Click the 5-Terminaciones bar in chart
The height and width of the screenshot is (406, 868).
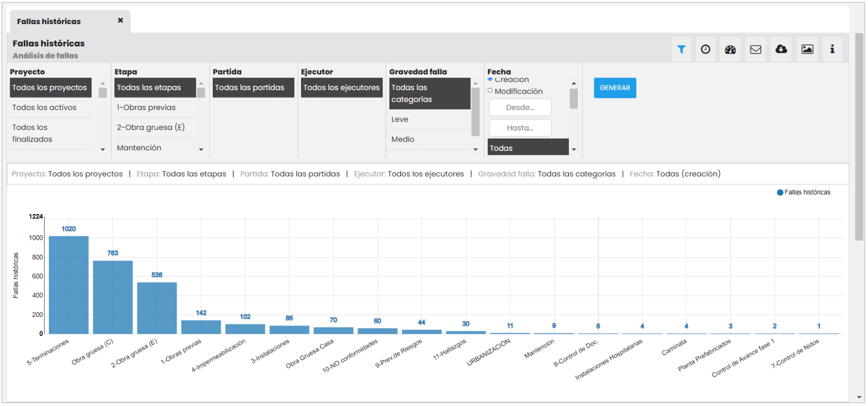[69, 284]
